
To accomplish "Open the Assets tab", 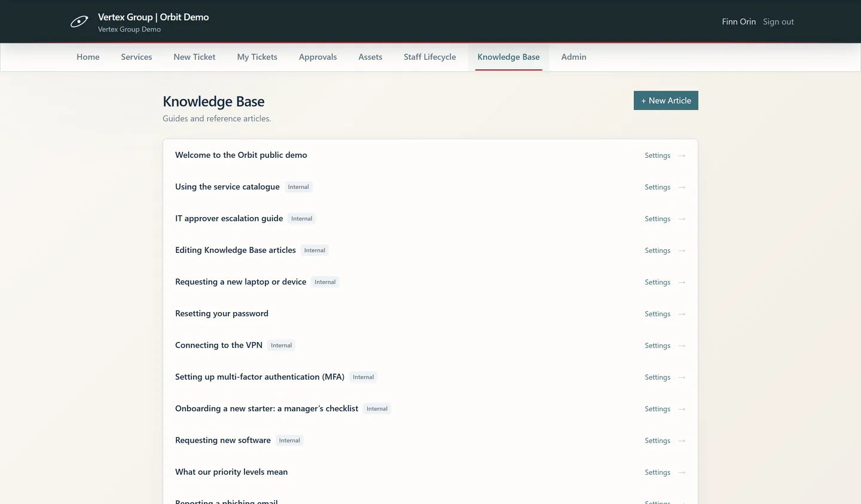I will pos(370,57).
